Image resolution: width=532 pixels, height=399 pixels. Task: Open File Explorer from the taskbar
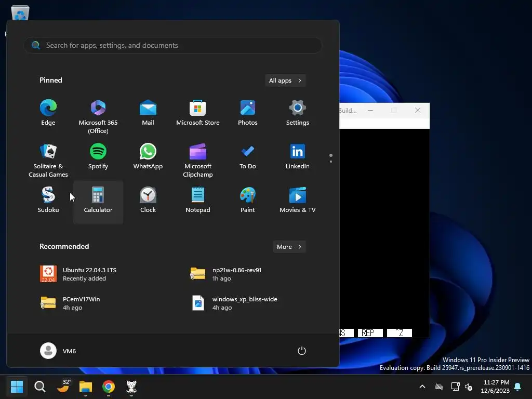pos(86,387)
